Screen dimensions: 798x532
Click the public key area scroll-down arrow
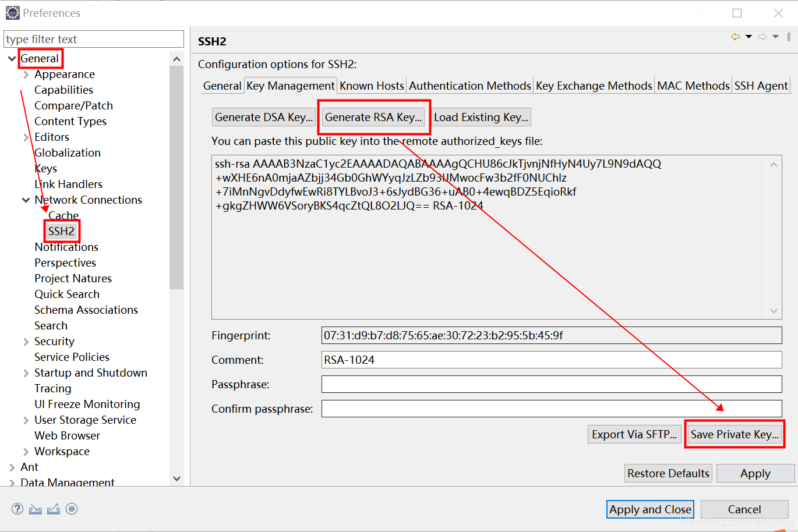(x=774, y=311)
